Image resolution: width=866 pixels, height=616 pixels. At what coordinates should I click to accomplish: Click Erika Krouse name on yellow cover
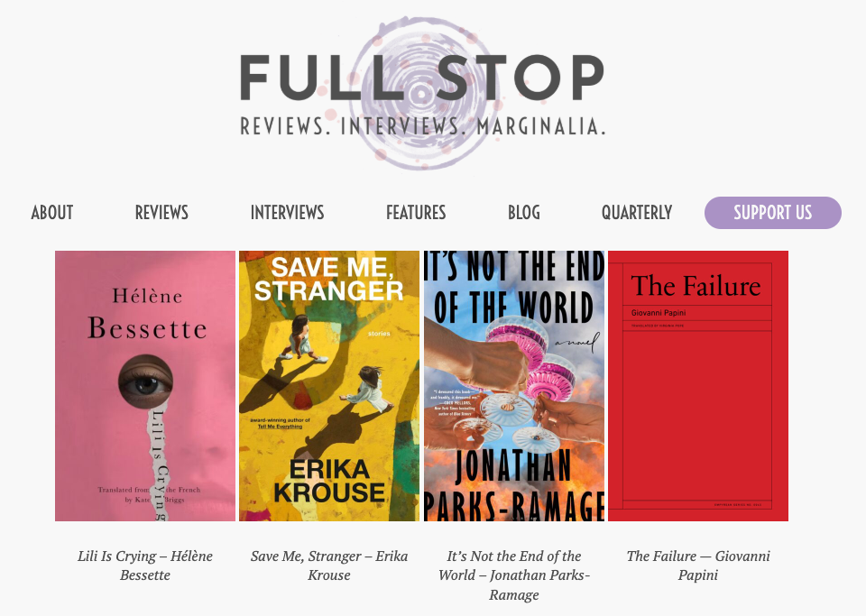point(330,481)
